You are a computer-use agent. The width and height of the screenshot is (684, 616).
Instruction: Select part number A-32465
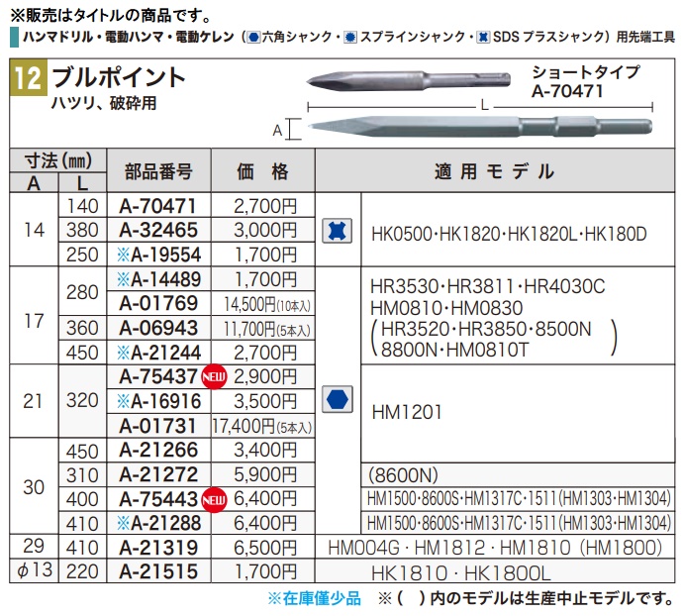[158, 230]
